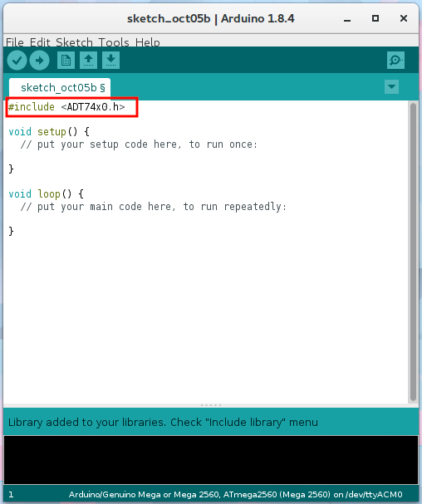Create a new sketch with New icon

tap(66, 60)
